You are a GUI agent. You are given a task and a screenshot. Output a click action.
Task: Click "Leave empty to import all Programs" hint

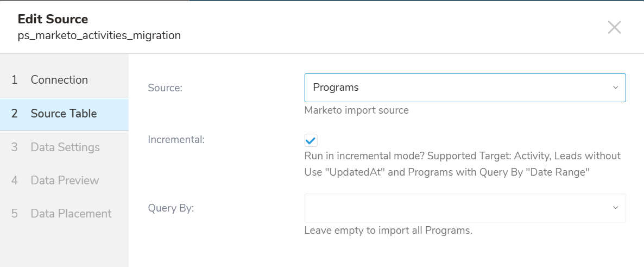[x=388, y=230]
